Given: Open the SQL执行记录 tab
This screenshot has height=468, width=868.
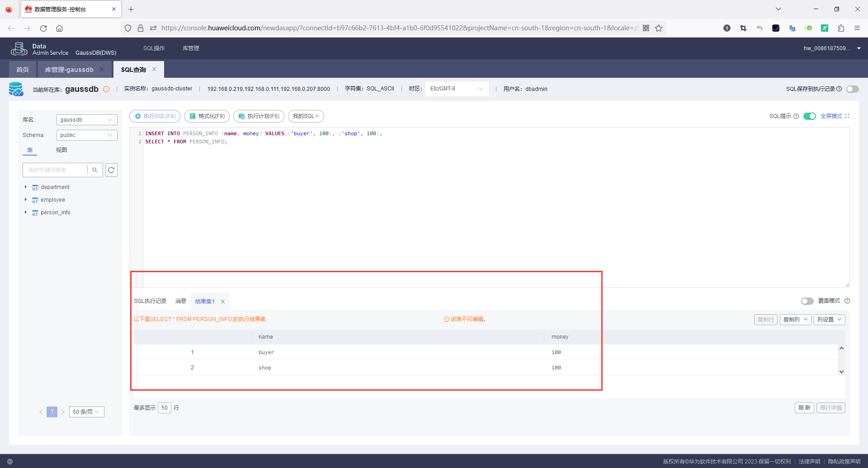Looking at the screenshot, I should 150,301.
